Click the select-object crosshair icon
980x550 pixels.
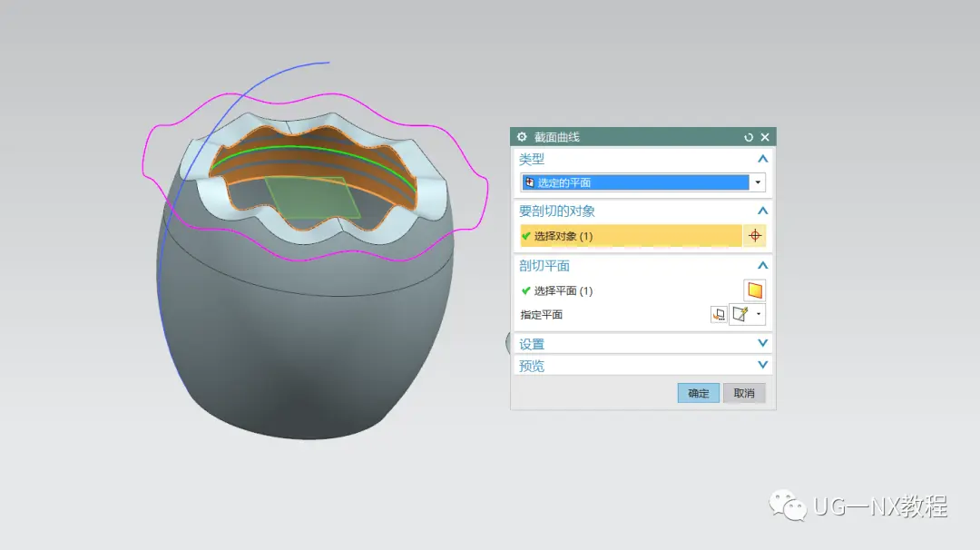click(755, 236)
